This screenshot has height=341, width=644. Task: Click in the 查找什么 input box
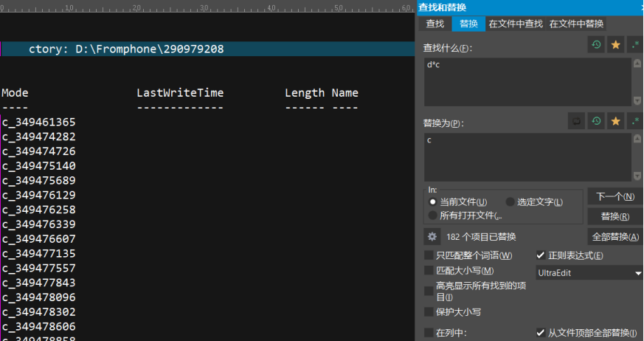pyautogui.click(x=527, y=82)
